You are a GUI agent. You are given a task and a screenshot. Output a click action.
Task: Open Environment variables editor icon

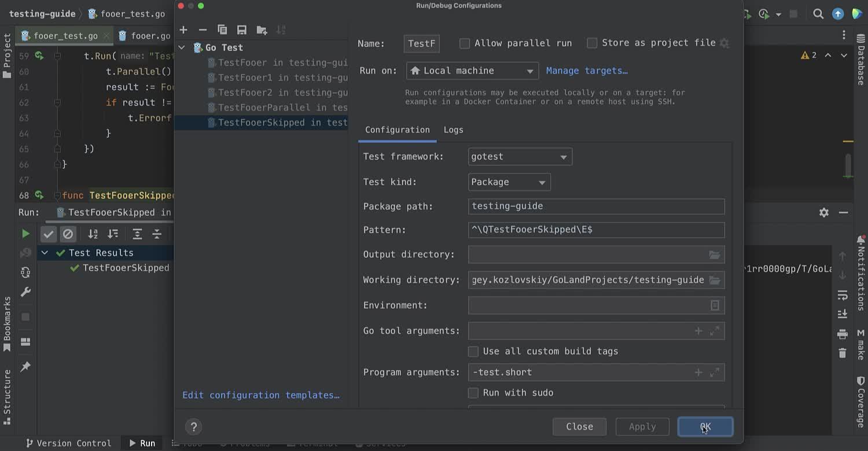pyautogui.click(x=715, y=305)
